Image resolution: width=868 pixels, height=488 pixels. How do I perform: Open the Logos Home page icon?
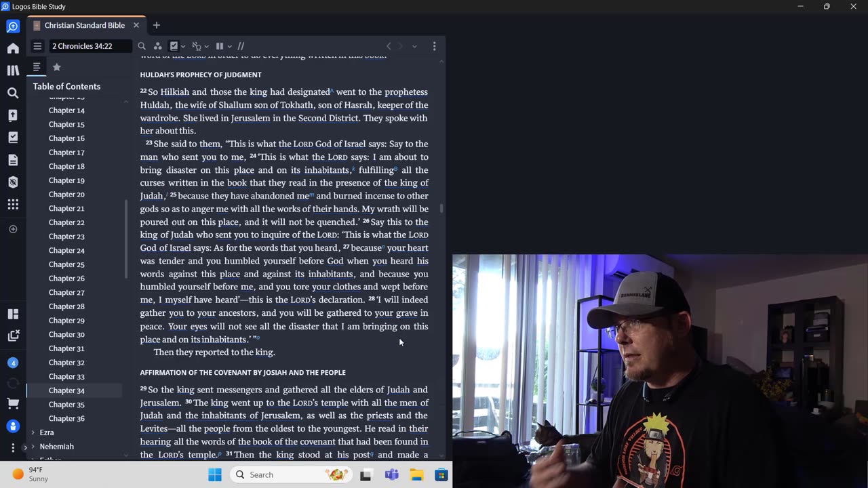click(13, 48)
